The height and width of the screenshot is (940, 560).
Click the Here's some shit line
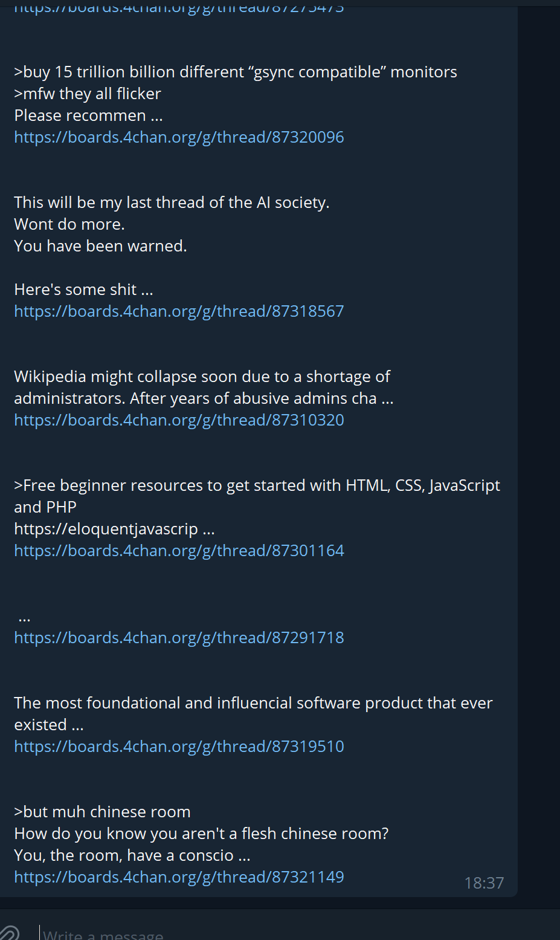click(83, 290)
